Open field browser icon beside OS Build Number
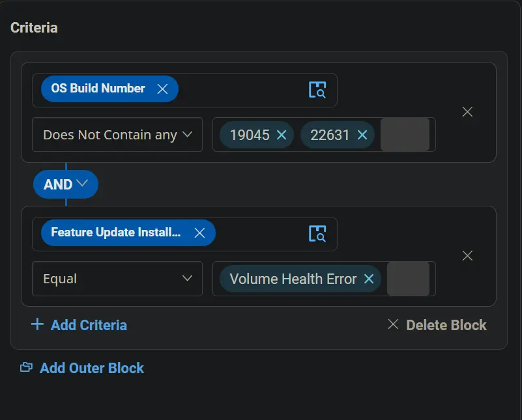The width and height of the screenshot is (522, 420). [x=317, y=89]
